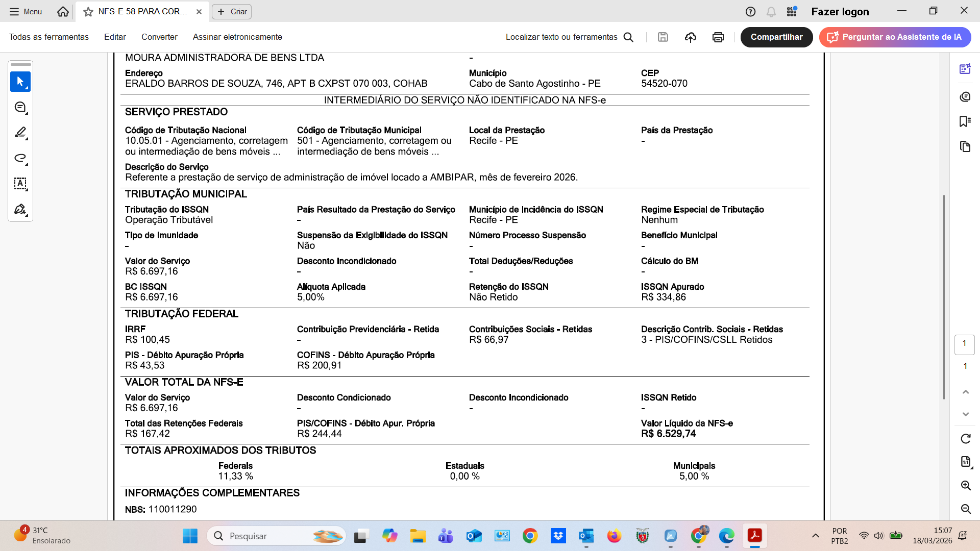Click the vertical document scrollbar
This screenshot has height=551, width=980.
click(944, 296)
